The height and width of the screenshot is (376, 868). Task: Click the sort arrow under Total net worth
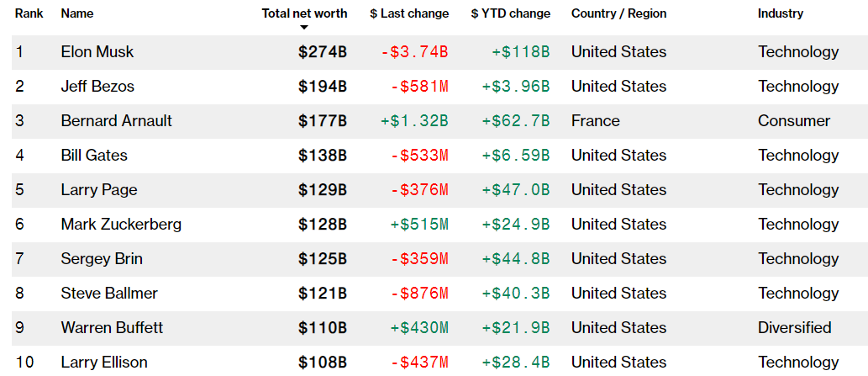click(x=304, y=28)
